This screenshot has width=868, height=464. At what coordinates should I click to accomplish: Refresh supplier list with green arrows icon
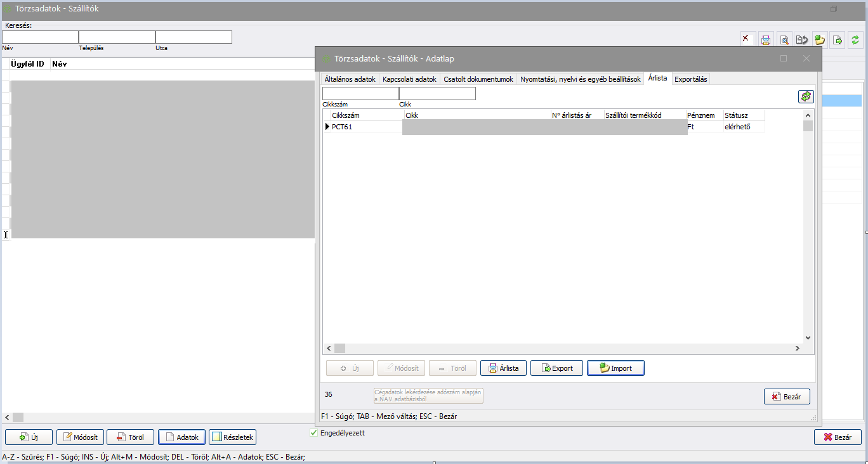(x=856, y=39)
